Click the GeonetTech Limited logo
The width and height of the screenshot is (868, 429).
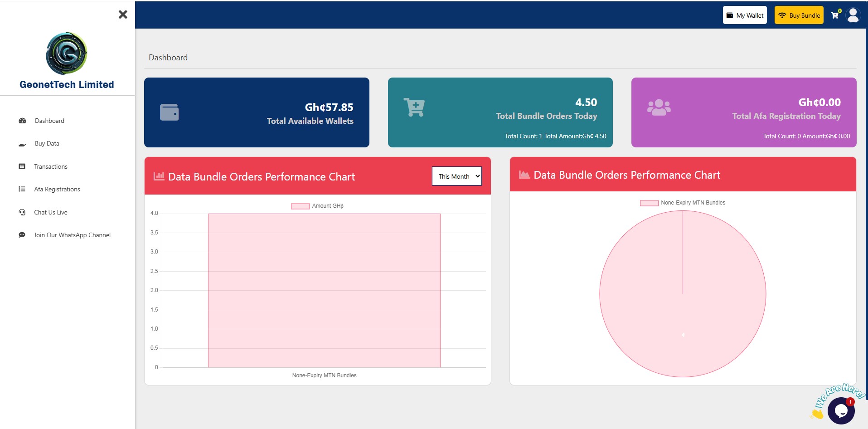point(67,54)
